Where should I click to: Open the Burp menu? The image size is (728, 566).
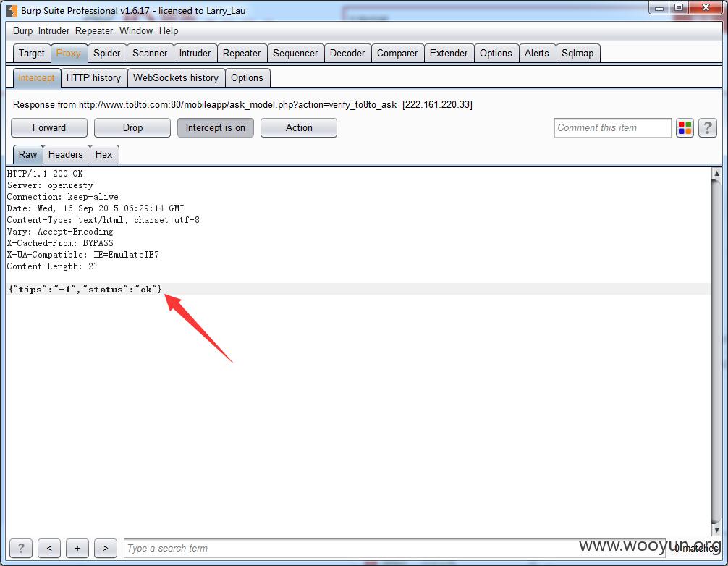click(22, 30)
